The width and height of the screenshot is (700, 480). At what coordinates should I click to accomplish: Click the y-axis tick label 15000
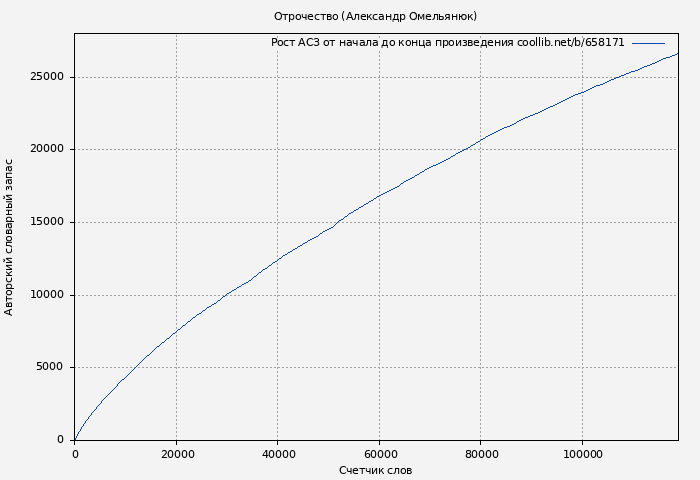(48, 222)
